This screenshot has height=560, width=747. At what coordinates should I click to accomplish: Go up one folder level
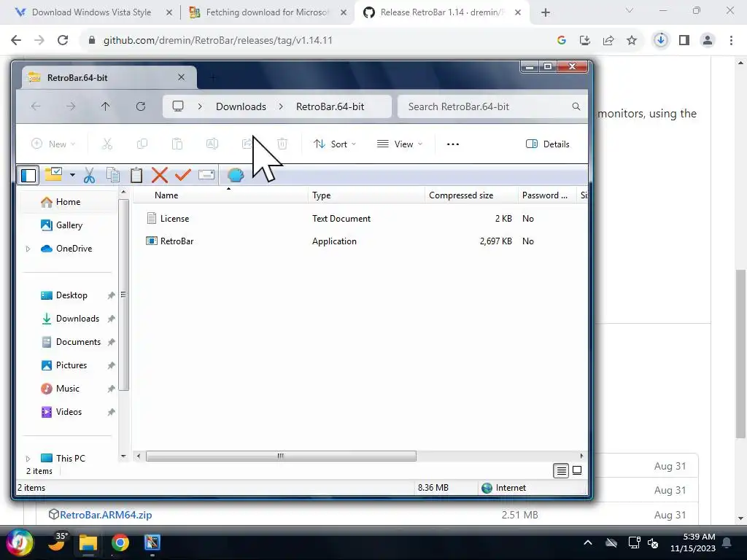[x=105, y=106]
